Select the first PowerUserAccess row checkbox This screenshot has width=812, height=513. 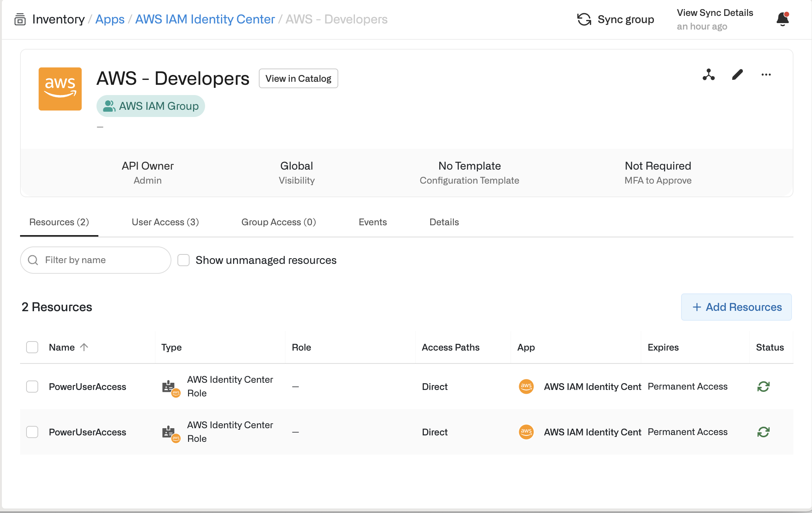[32, 387]
